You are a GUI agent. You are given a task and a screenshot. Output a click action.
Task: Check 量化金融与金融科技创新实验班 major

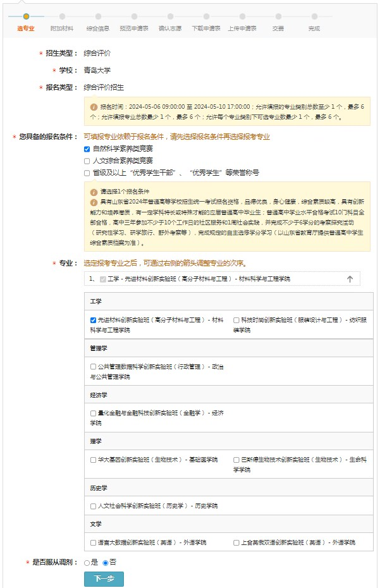(x=94, y=413)
